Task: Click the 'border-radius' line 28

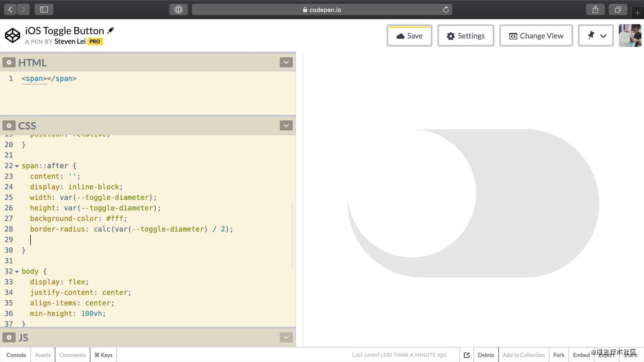Action: coord(131,229)
